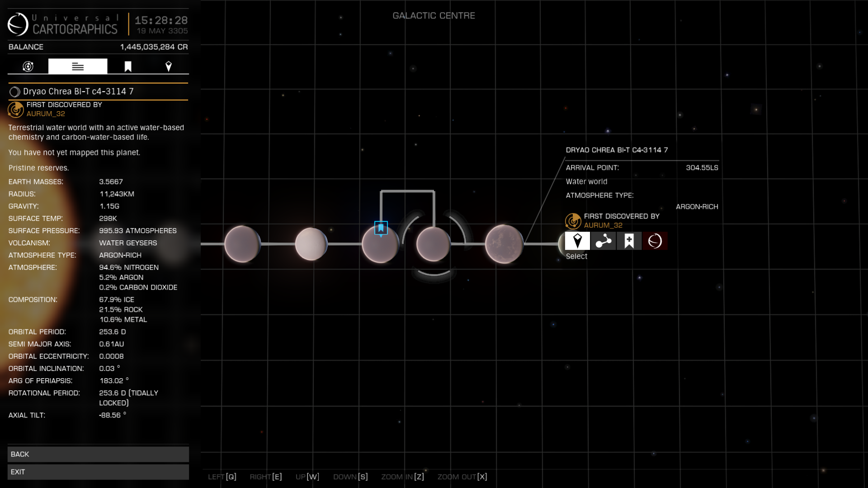868x488 pixels.
Task: Click the balance value 1,445,035,284 CR
Action: (x=154, y=47)
